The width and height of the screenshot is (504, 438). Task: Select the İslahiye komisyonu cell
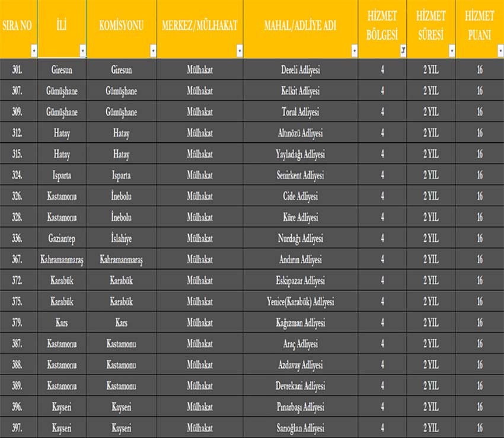tap(122, 238)
